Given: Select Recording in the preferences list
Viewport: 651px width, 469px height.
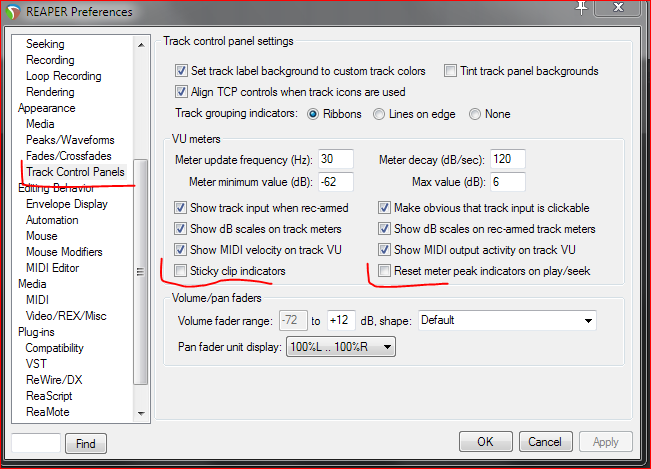Looking at the screenshot, I should (50, 60).
